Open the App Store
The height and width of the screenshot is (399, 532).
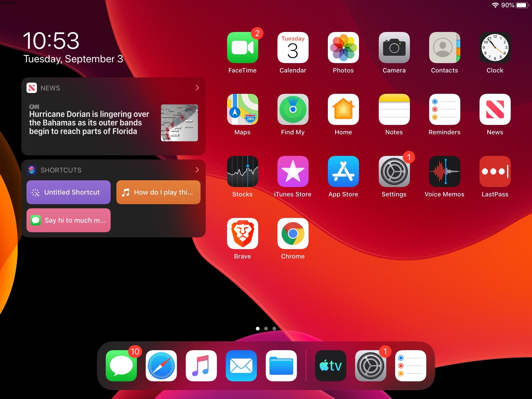tap(343, 171)
